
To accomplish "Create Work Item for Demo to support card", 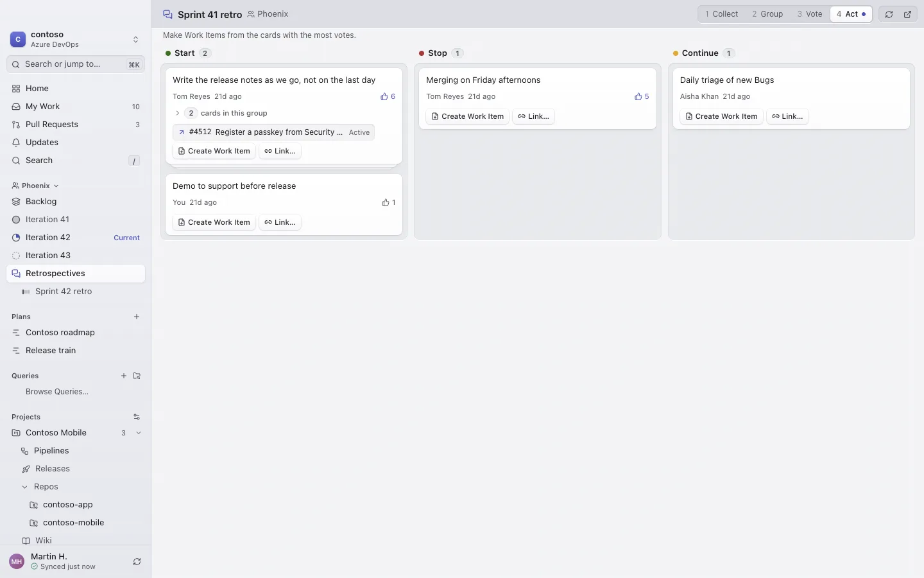I will 214,222.
